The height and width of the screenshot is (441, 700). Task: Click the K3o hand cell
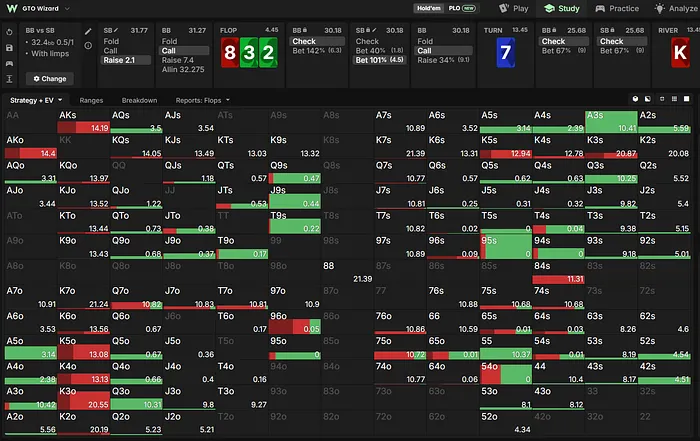click(x=83, y=398)
